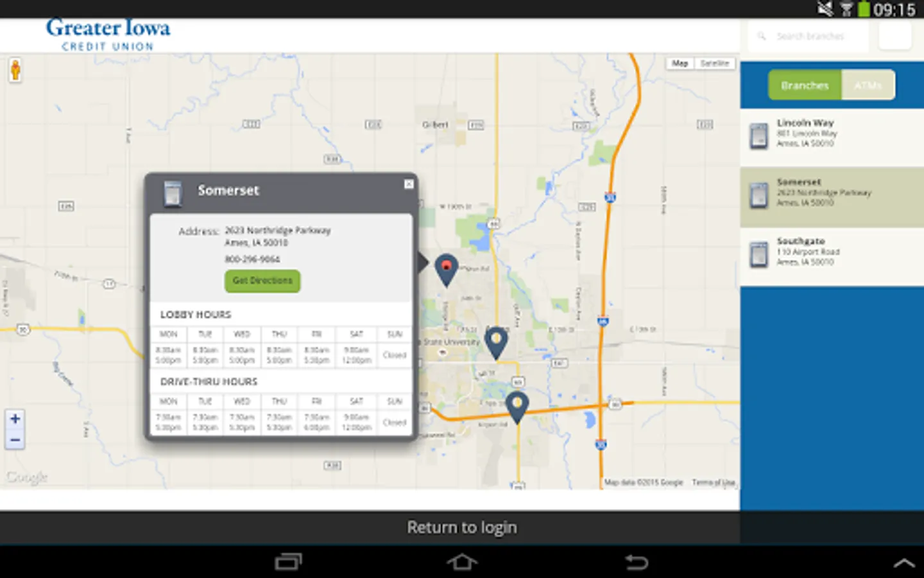The image size is (924, 578).
Task: Tap the Android back button
Action: [637, 563]
